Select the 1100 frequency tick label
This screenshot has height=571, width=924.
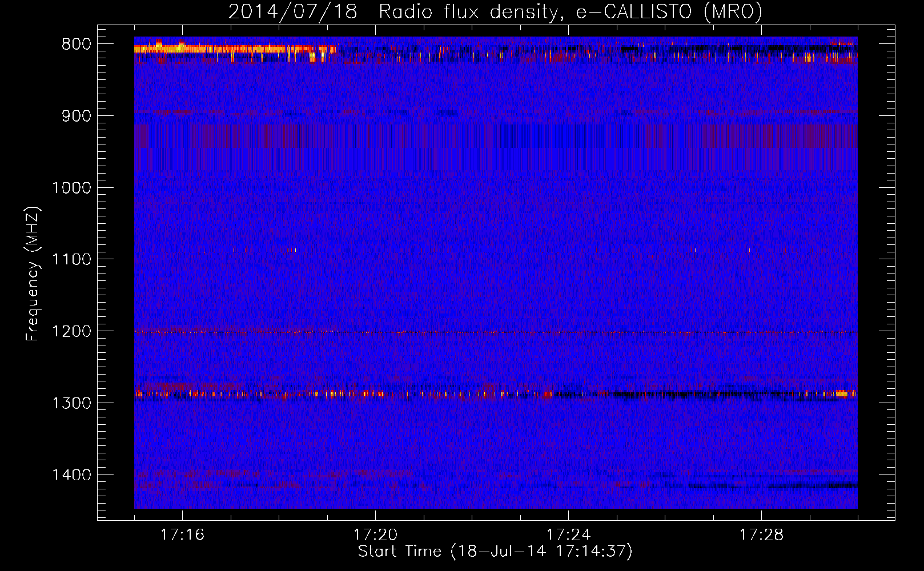(72, 260)
